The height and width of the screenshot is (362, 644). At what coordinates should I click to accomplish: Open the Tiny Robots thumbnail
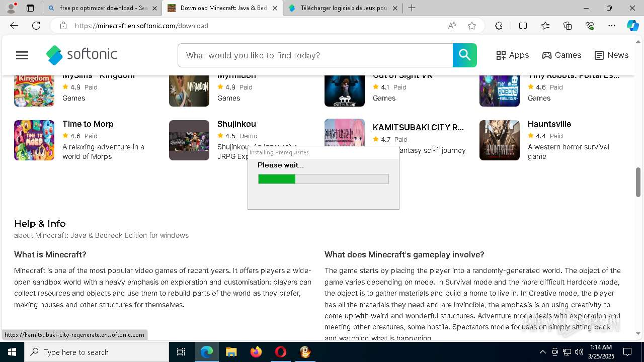click(500, 91)
